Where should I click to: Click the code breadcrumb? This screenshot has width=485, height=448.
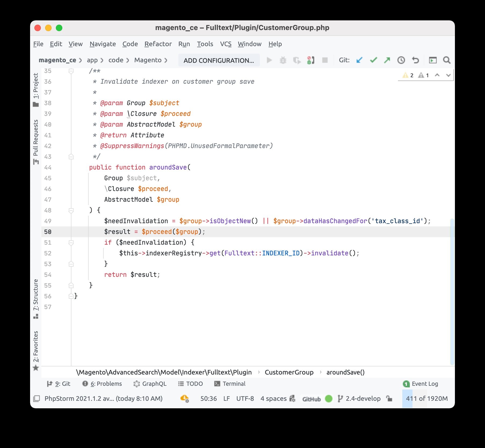[116, 60]
